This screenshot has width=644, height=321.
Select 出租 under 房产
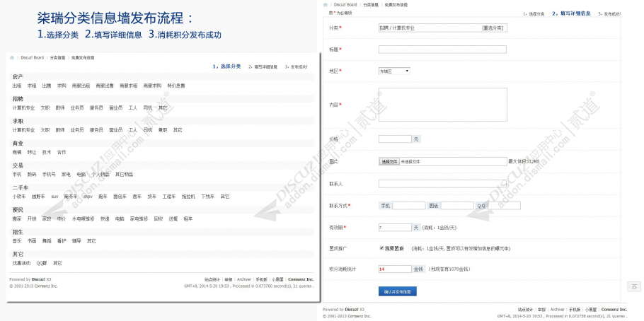point(17,86)
